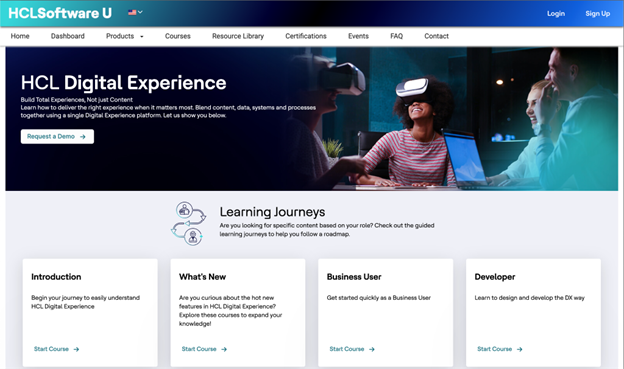This screenshot has height=369, width=624.
Task: Click the Sign Up link
Action: point(597,14)
